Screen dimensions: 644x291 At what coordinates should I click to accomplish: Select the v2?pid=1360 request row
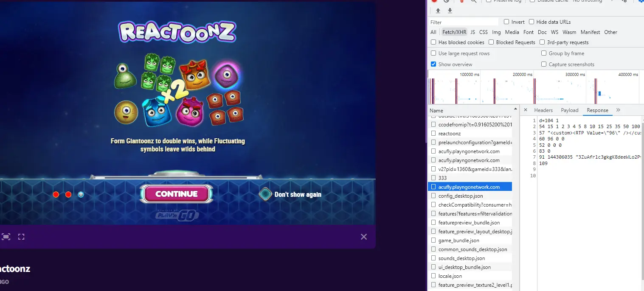[x=470, y=169]
